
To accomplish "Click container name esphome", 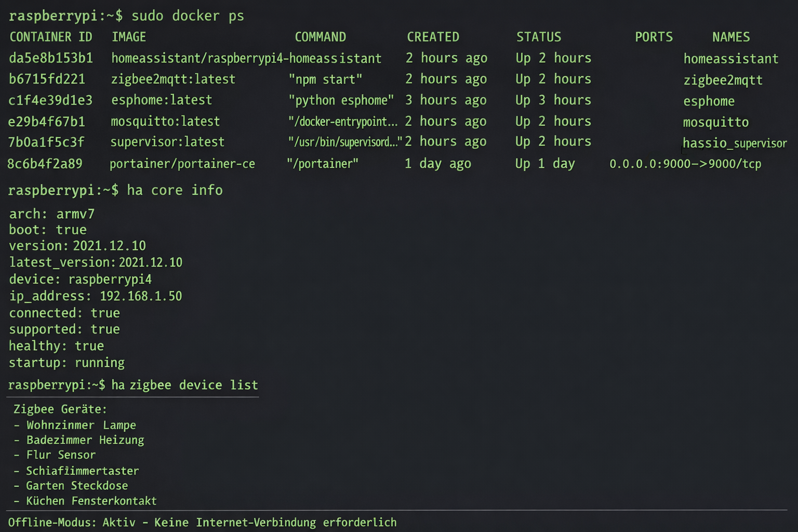I will pos(709,101).
